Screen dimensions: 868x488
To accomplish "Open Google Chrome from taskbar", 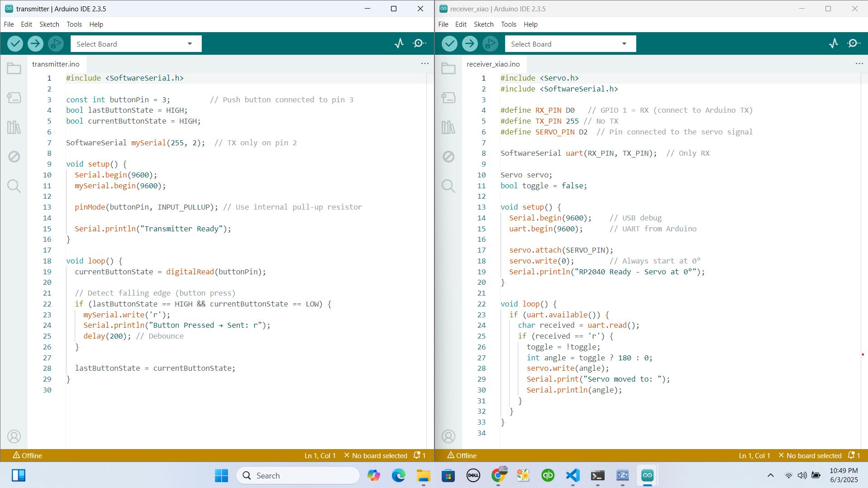I will pos(498,475).
